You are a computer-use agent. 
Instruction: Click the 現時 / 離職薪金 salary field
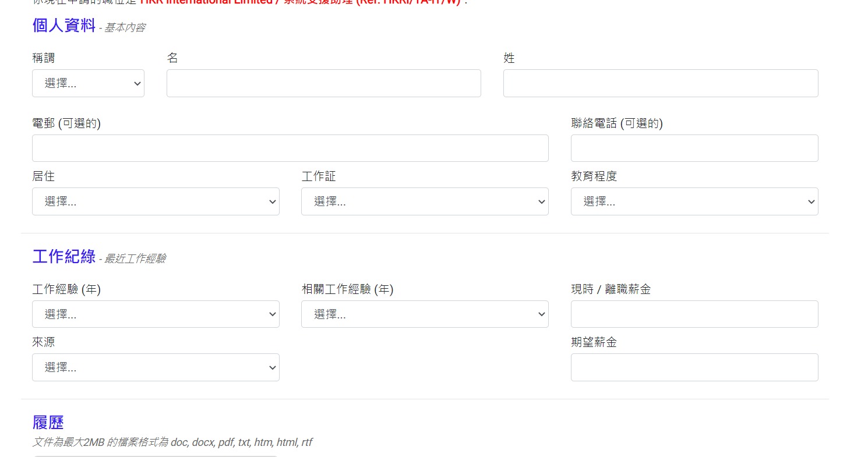click(694, 314)
